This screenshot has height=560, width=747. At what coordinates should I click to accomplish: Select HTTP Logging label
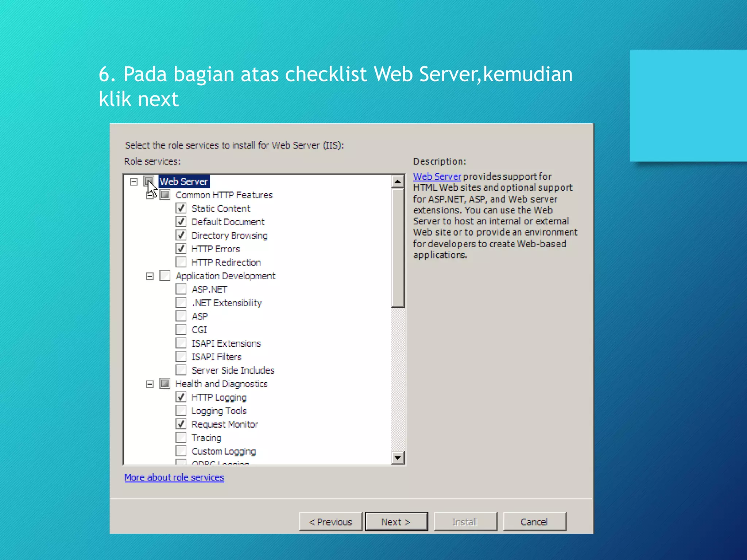click(x=219, y=397)
